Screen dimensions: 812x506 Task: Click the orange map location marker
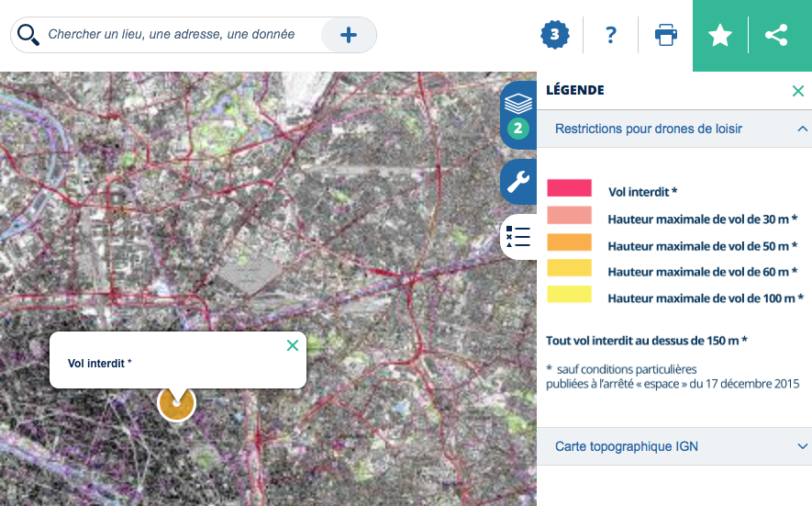coord(176,404)
